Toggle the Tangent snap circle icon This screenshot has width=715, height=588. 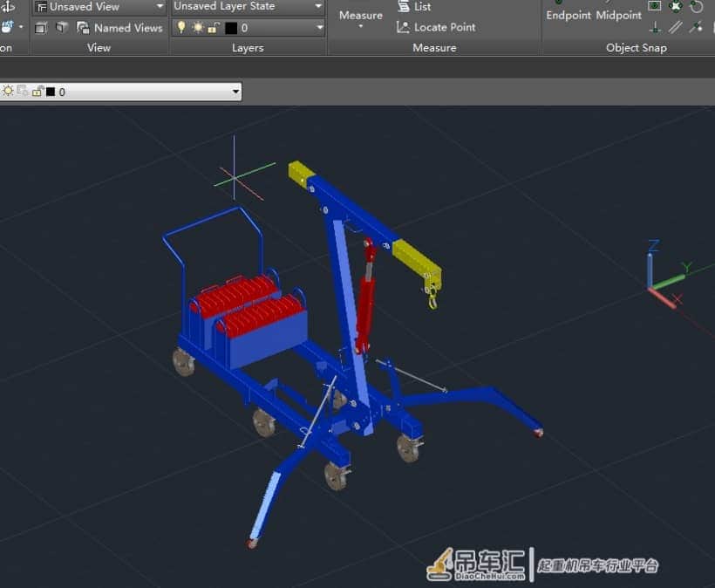[x=696, y=6]
